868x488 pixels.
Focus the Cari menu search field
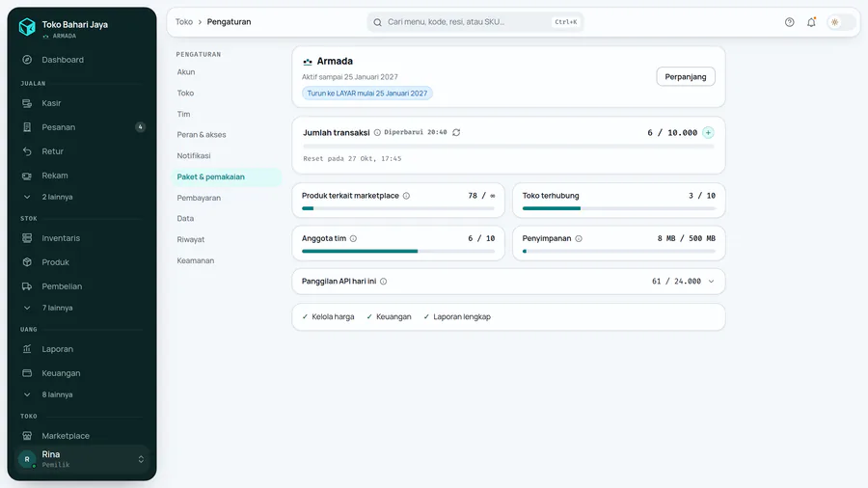tap(475, 22)
